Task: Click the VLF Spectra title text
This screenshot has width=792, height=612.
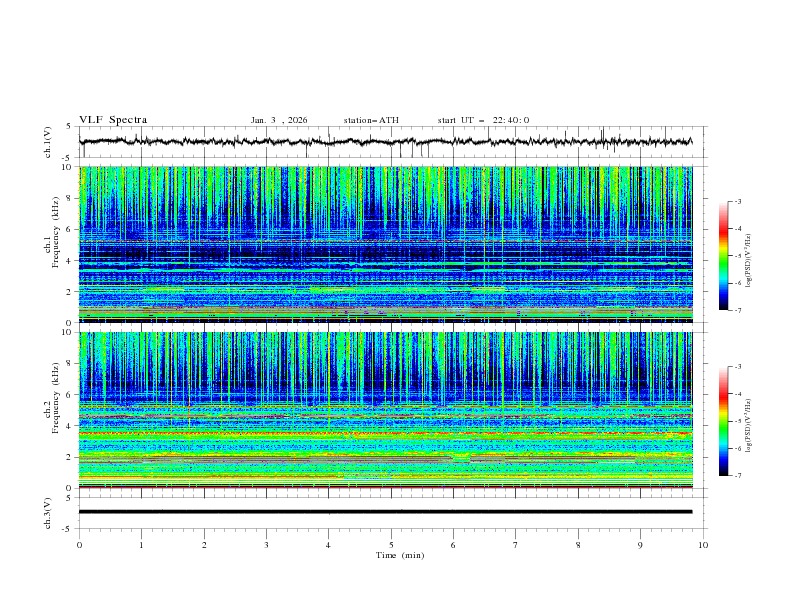Action: (113, 120)
